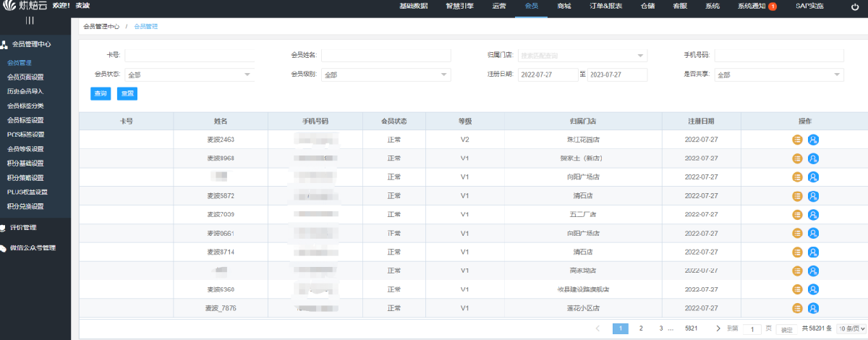Screen dimensions: 868x340
Task: Click blue user icon for 麦波8968 row
Action: point(813,158)
